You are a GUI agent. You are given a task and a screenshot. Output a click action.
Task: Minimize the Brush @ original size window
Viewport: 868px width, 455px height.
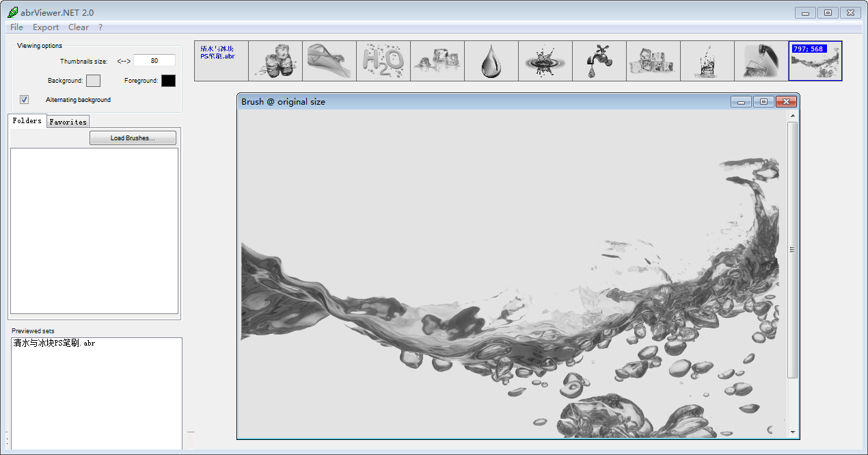pyautogui.click(x=741, y=102)
